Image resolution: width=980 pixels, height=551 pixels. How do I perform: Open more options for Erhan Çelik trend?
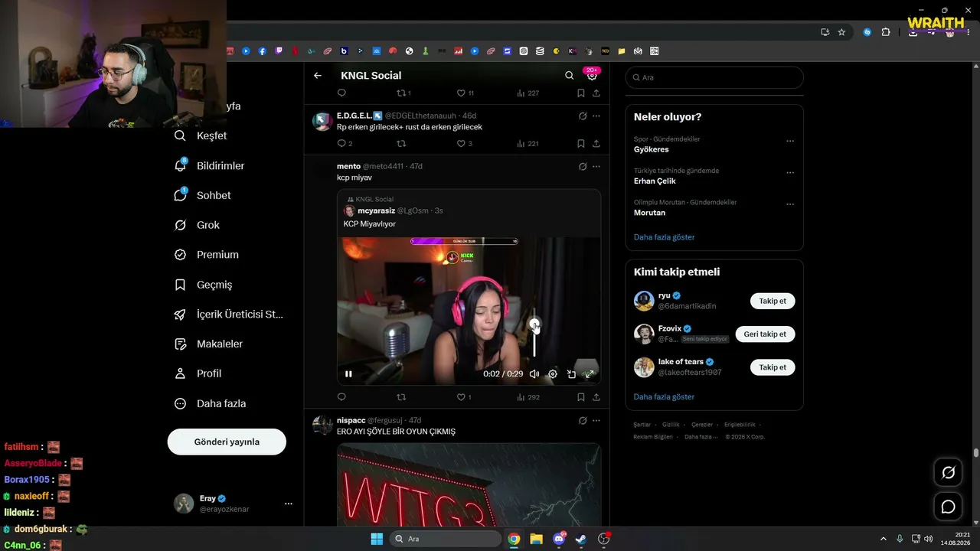click(x=790, y=173)
